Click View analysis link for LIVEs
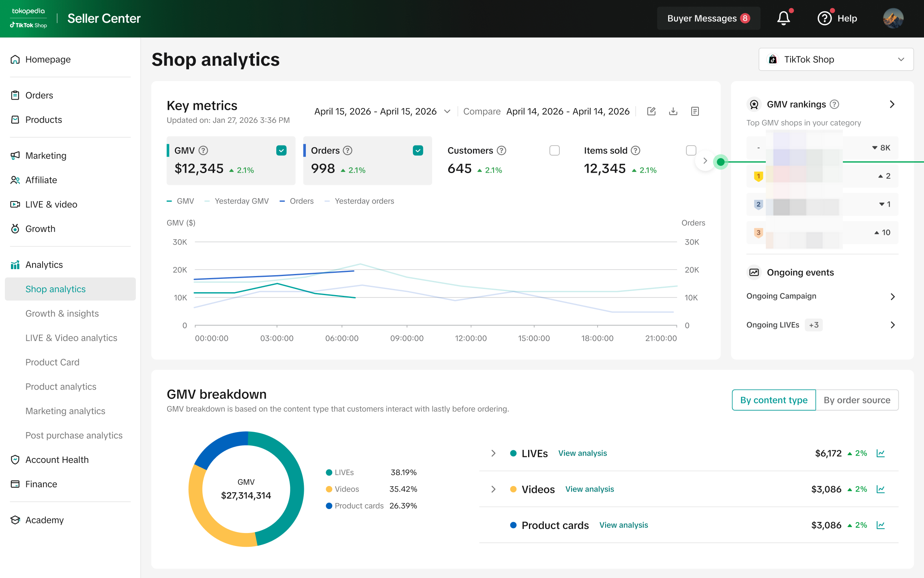Screen dimensions: 924x578 click(x=582, y=453)
